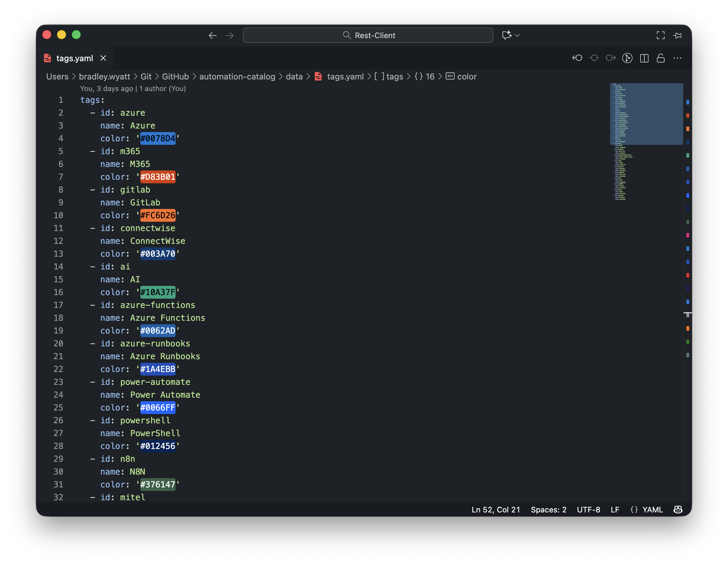Open changes with next revision

click(610, 58)
